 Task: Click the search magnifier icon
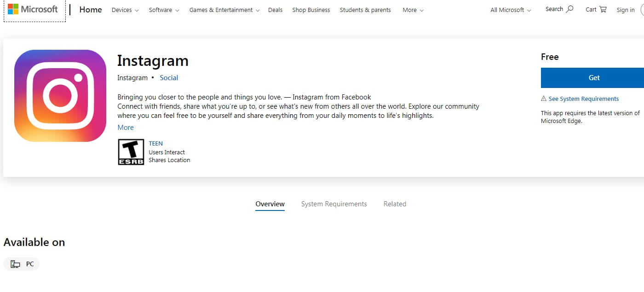[x=569, y=9]
